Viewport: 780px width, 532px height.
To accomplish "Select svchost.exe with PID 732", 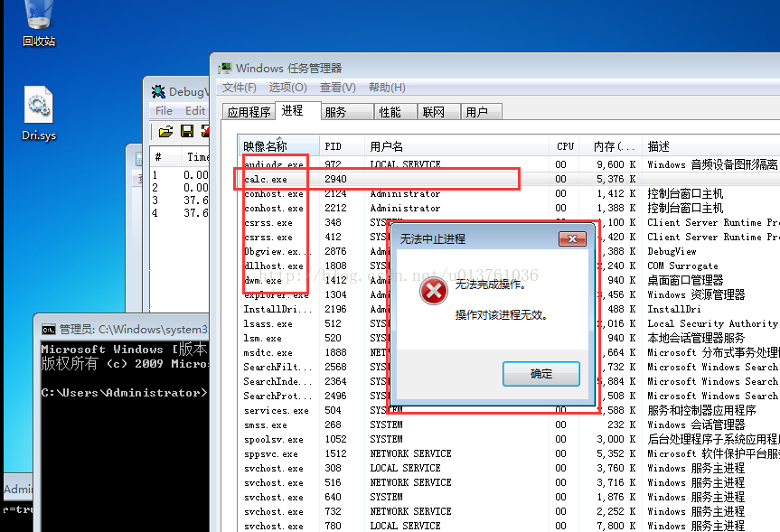I will (x=508, y=510).
